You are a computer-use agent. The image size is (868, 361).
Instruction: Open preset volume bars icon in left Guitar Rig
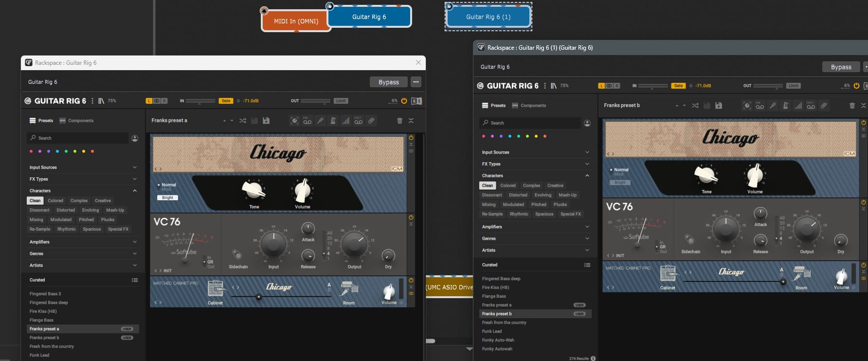pos(345,120)
